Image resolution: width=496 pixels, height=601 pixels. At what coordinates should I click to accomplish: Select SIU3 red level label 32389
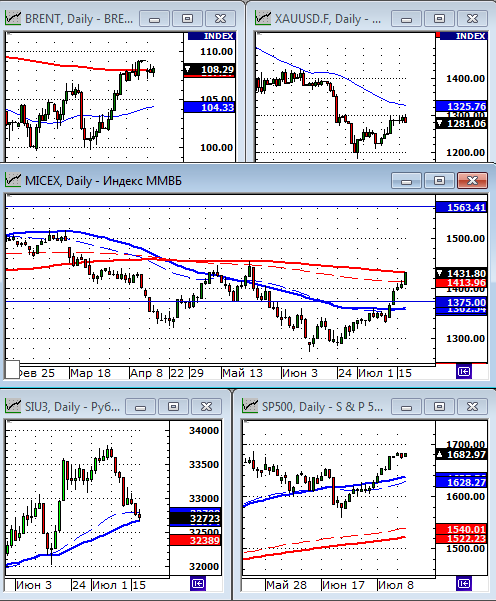click(195, 540)
